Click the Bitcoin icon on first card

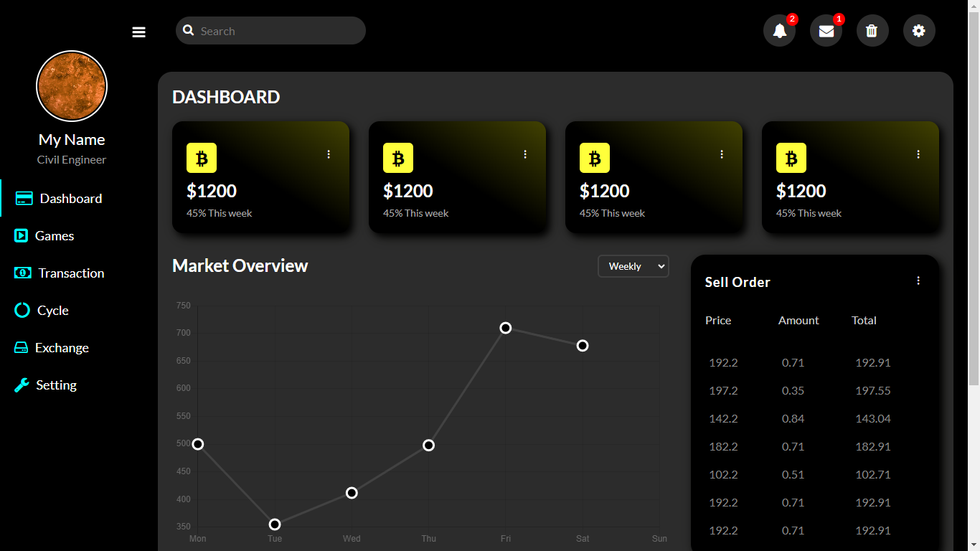(202, 158)
